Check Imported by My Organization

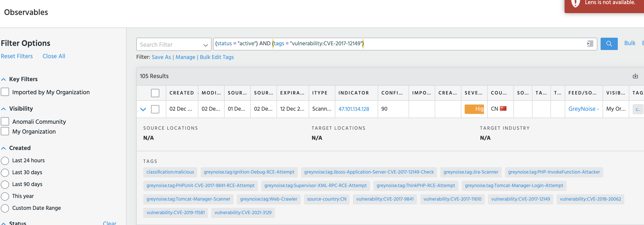coord(5,92)
